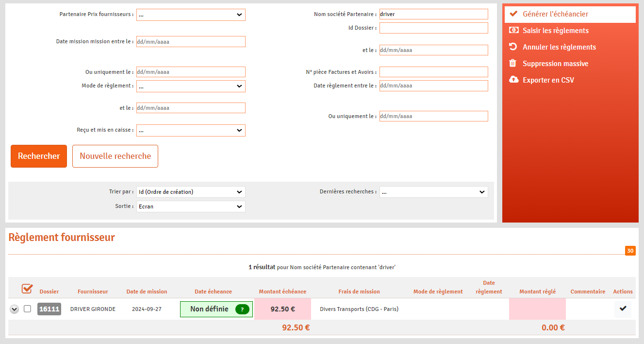The height and width of the screenshot is (344, 644).
Task: Click the cloud upload icon for Exporter en CSV
Action: 513,80
